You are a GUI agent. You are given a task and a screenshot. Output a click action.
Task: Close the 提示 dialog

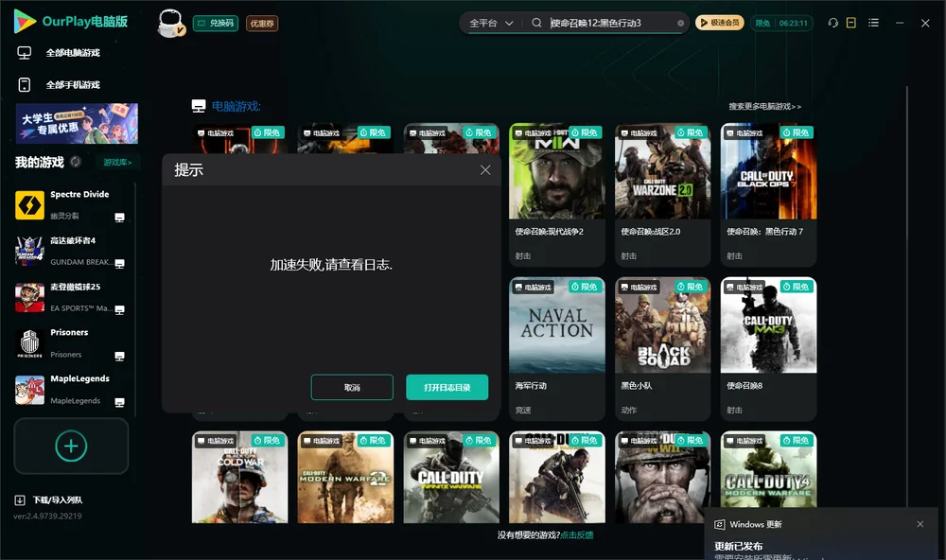(485, 170)
